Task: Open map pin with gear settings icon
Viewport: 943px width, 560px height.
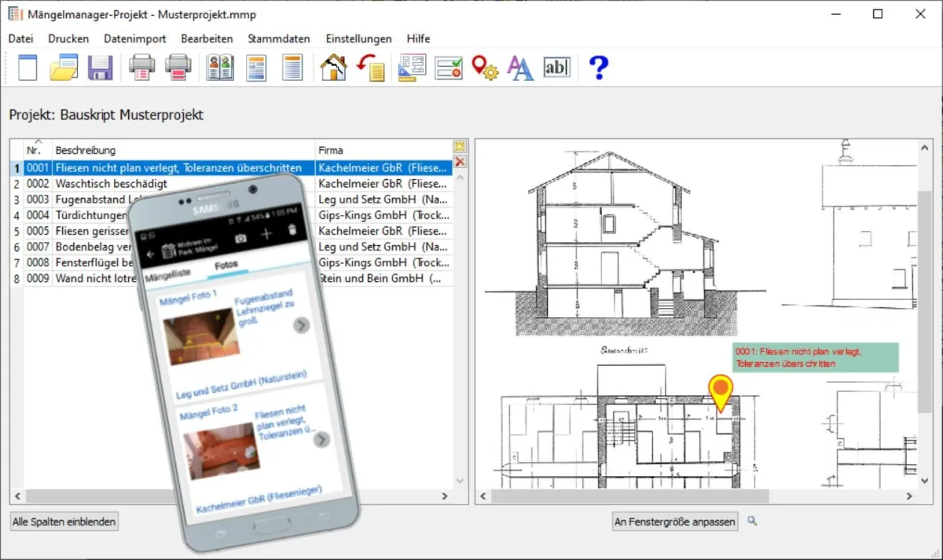Action: point(485,68)
